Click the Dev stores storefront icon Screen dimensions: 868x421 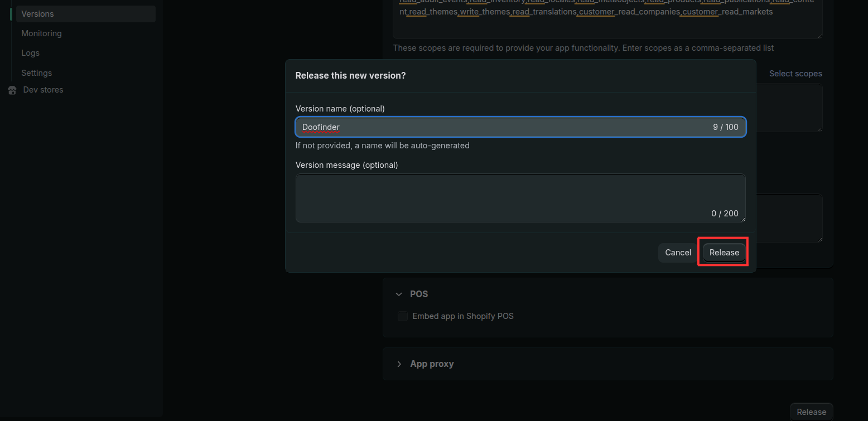(12, 89)
